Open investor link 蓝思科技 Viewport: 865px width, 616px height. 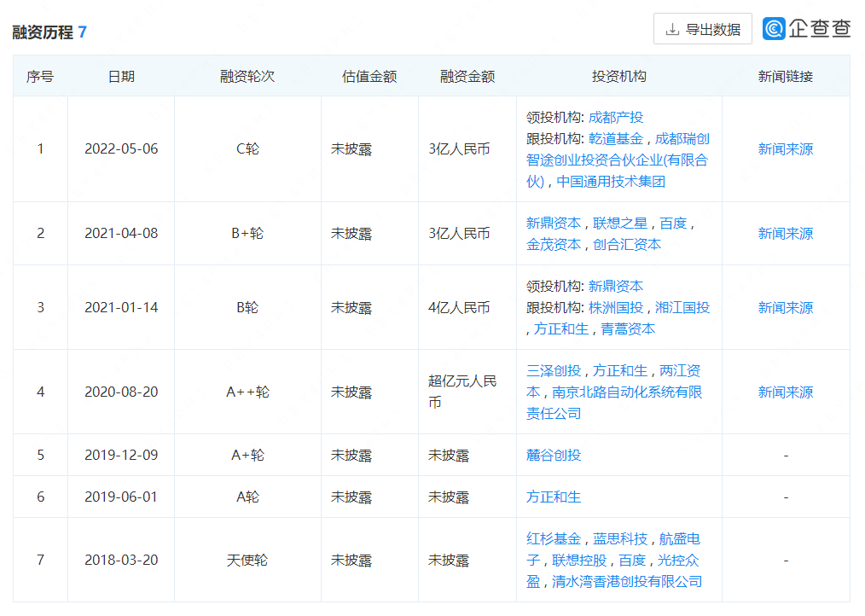620,538
